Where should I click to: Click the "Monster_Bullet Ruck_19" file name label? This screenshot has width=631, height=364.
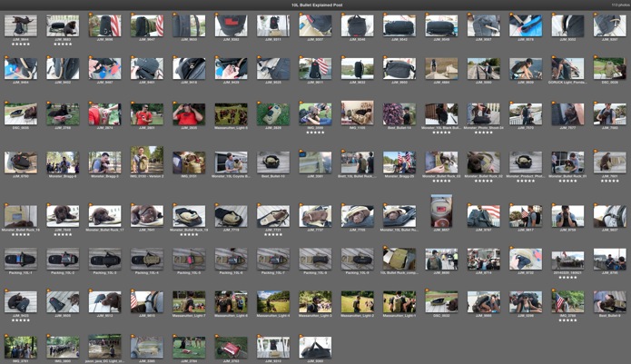(x=189, y=230)
